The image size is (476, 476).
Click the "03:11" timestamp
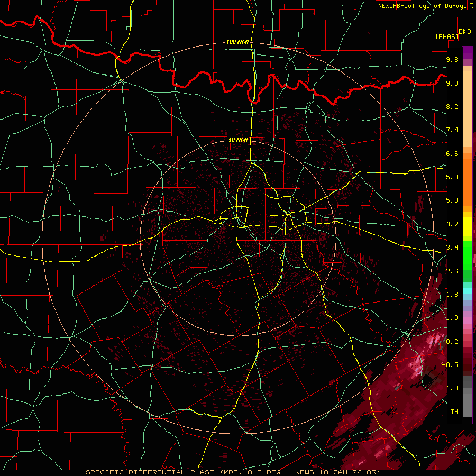tap(379, 472)
